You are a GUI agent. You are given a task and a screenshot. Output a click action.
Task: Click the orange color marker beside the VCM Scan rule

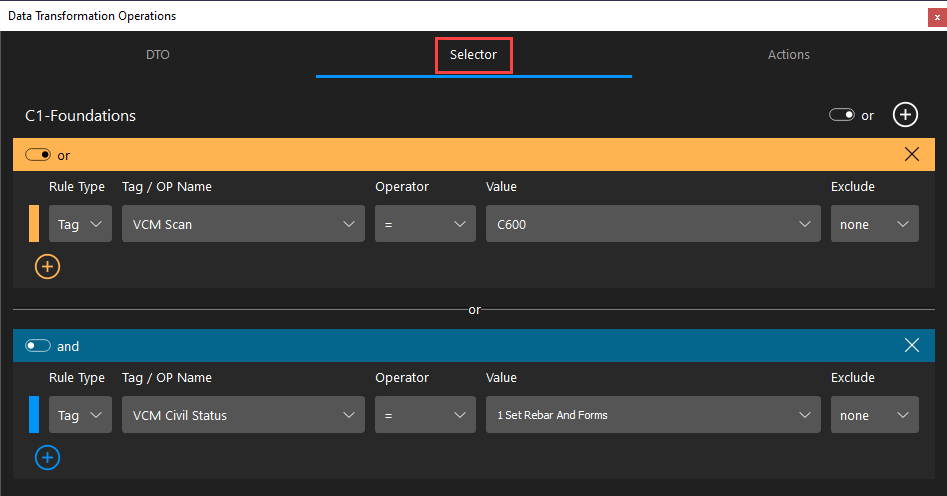click(x=34, y=224)
